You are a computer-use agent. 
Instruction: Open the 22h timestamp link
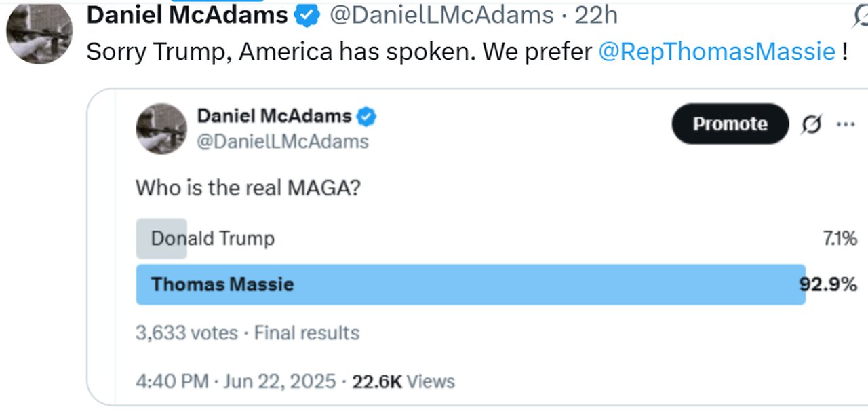pyautogui.click(x=596, y=16)
